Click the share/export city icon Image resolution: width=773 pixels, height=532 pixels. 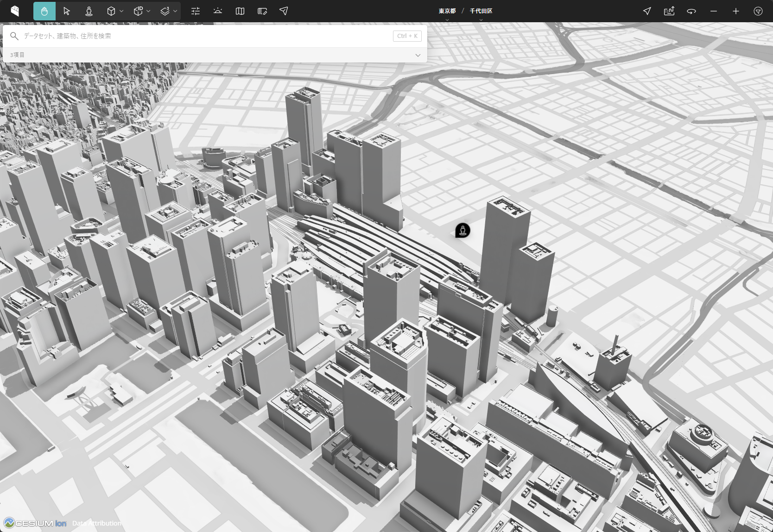coord(669,11)
